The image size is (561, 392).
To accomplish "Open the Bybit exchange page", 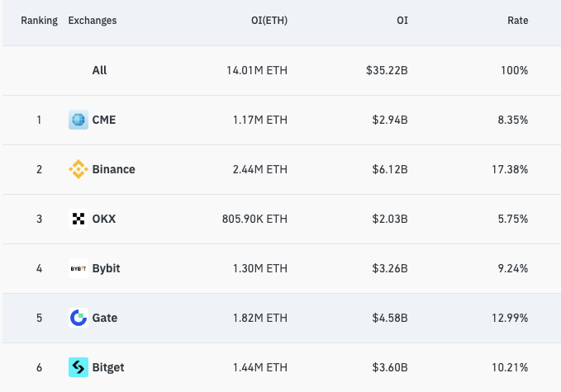I will (107, 268).
